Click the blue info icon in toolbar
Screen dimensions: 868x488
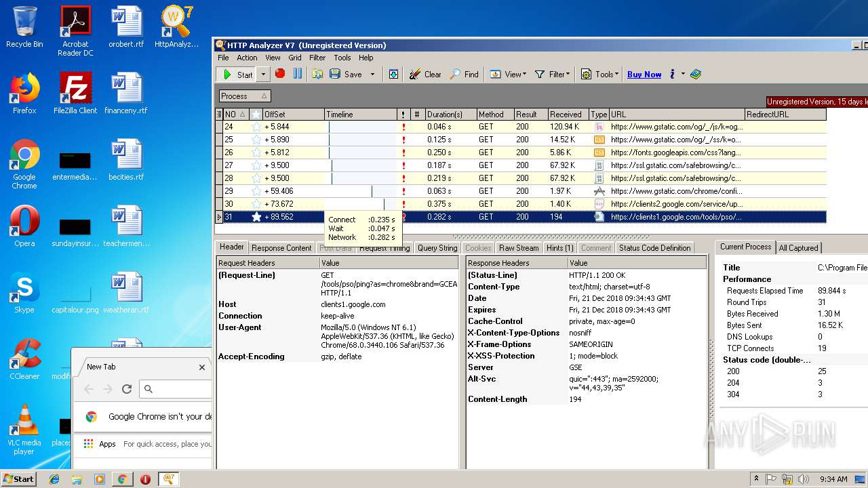click(672, 75)
